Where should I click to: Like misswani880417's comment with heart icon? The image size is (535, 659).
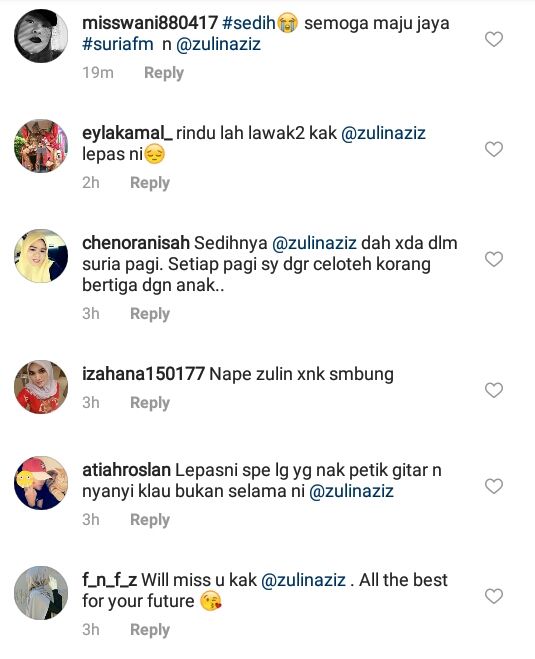click(494, 39)
